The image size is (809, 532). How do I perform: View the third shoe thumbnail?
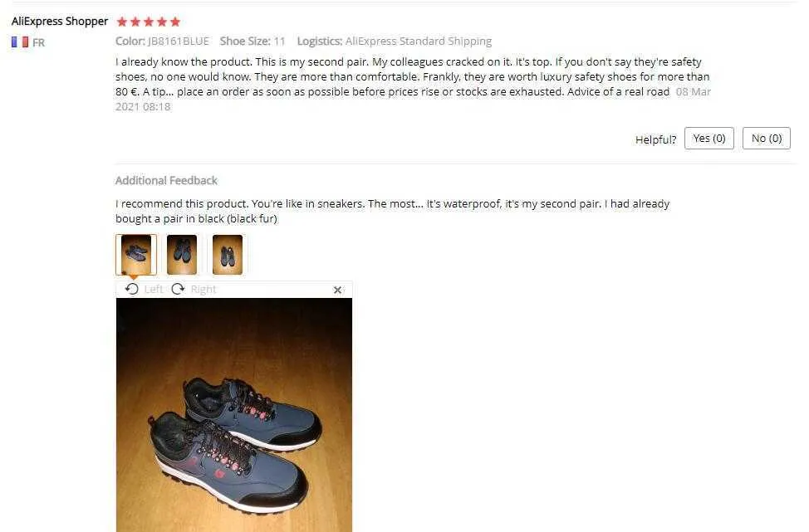[x=228, y=255]
